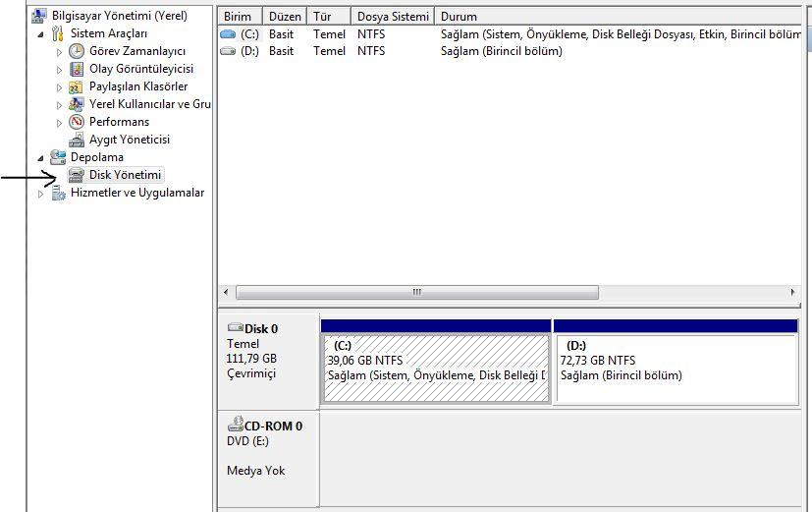Click the CD-ROM 0 disc drive icon
Viewport: 812px width, 512px height.
tap(236, 424)
